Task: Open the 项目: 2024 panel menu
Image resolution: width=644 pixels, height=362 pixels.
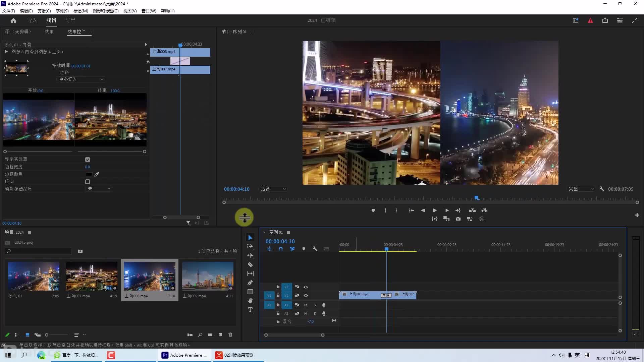Action: (x=30, y=233)
